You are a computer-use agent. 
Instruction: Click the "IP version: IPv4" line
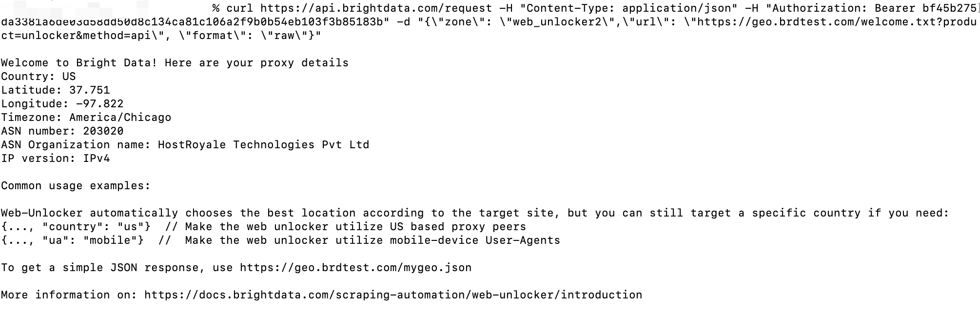(56, 158)
